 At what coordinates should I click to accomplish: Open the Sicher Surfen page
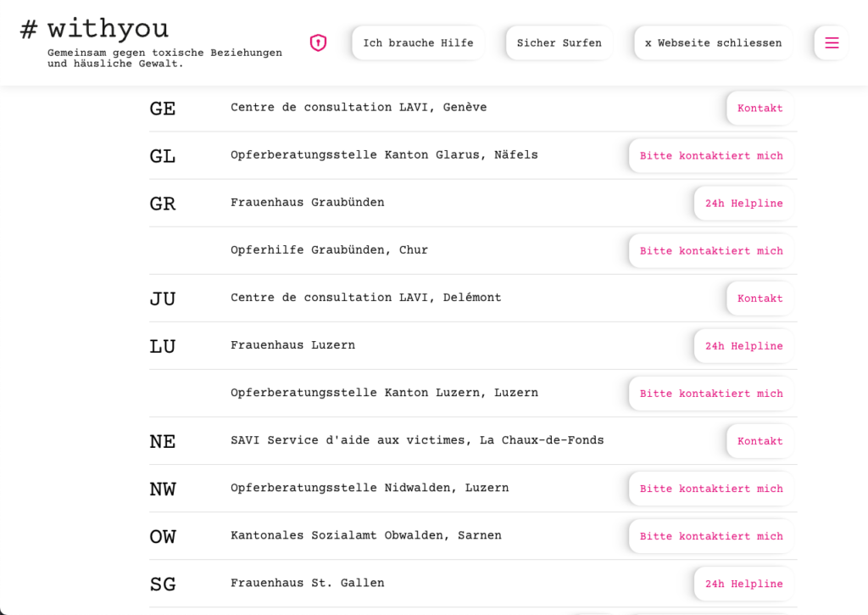559,43
